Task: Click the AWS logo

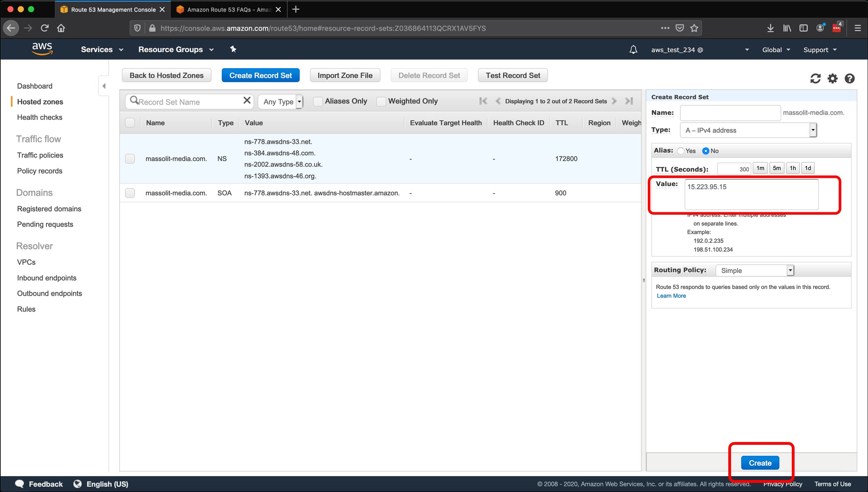Action: pos(42,49)
